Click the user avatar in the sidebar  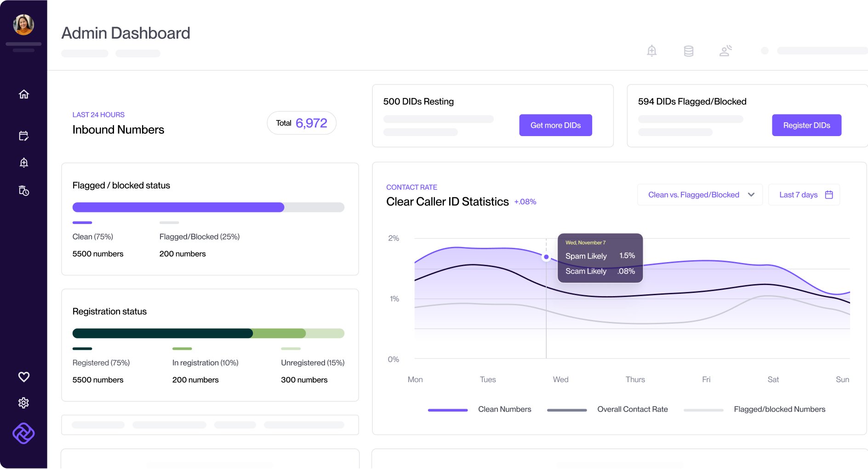[x=23, y=25]
